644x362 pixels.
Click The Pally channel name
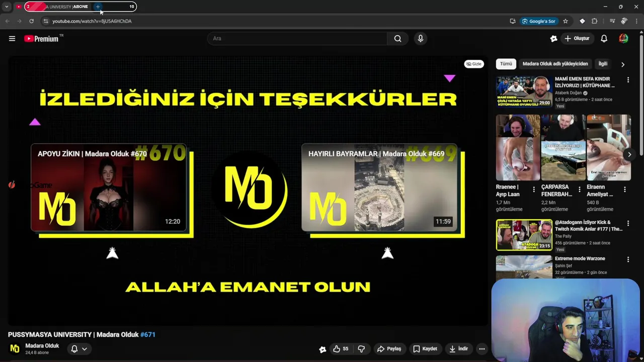click(x=563, y=236)
